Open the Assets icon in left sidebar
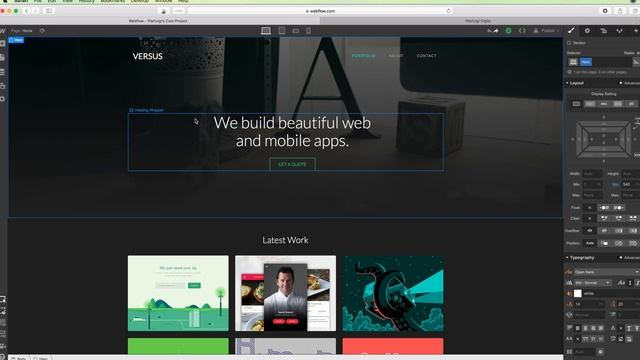Screen dimensions: 640x360 (2, 86)
